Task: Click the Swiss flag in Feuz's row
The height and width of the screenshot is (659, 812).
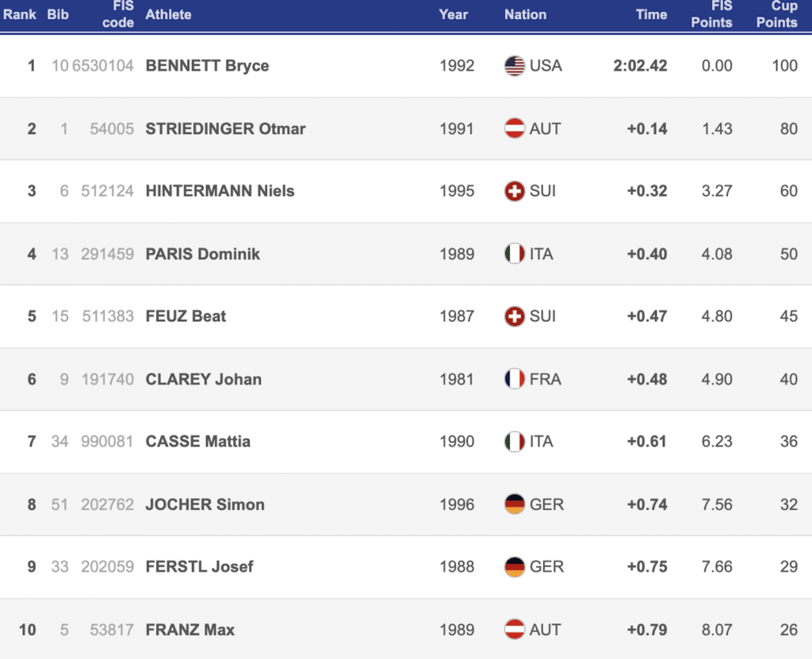Action: click(515, 316)
